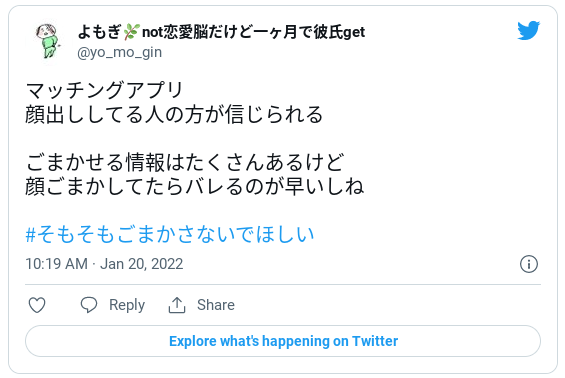
Task: Open hashtag #そもそもごまかさないでほしい
Action: pyautogui.click(x=170, y=234)
